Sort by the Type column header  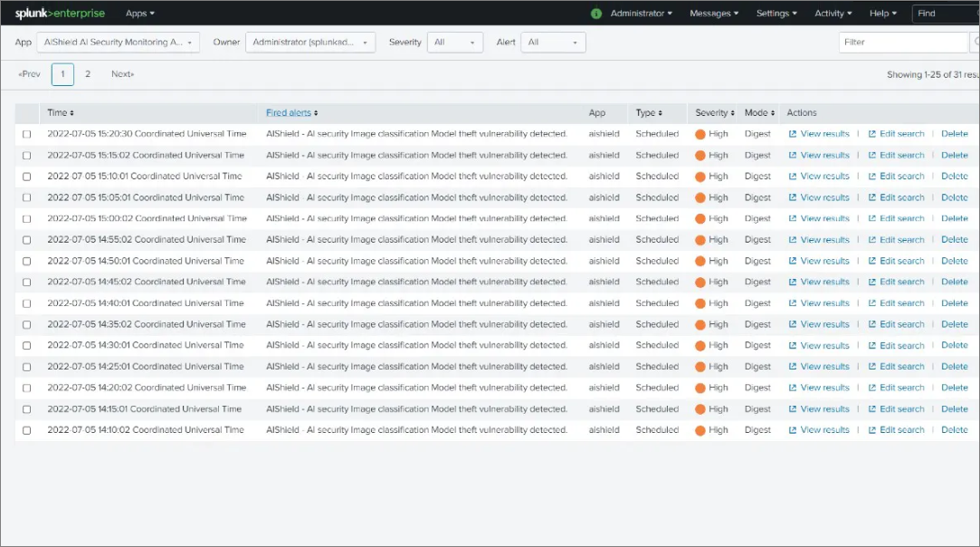coord(648,113)
